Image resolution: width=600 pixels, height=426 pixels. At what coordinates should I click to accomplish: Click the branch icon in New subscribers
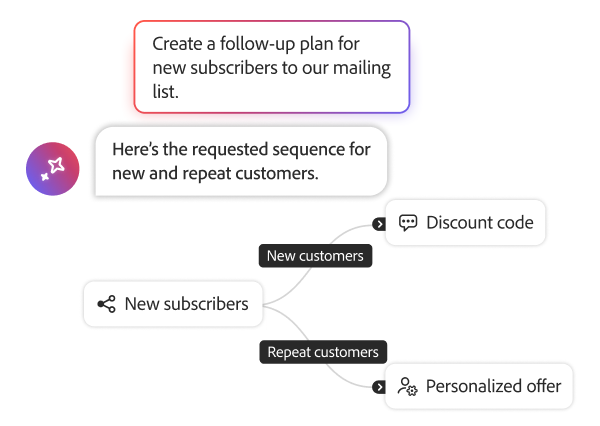pyautogui.click(x=106, y=304)
